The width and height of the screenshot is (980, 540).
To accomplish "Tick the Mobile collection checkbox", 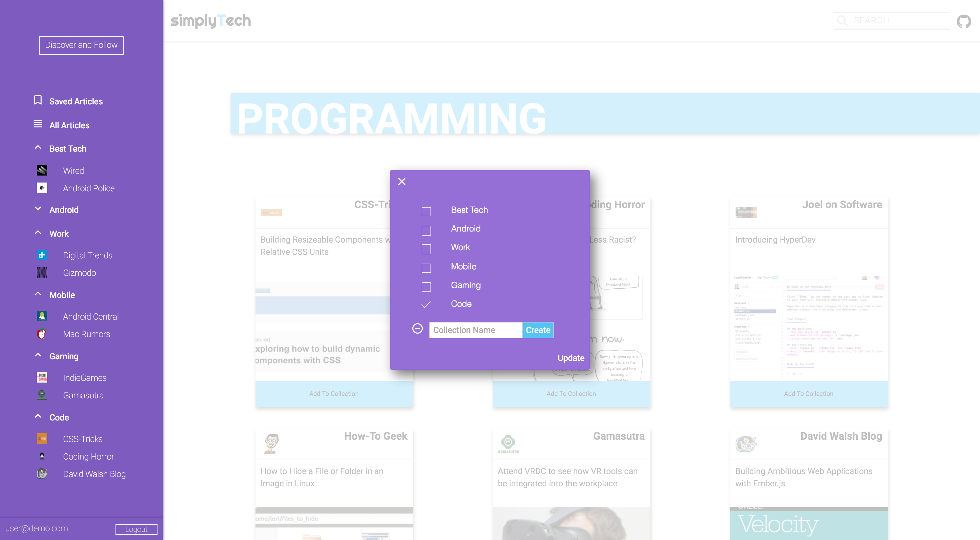I will pos(426,268).
